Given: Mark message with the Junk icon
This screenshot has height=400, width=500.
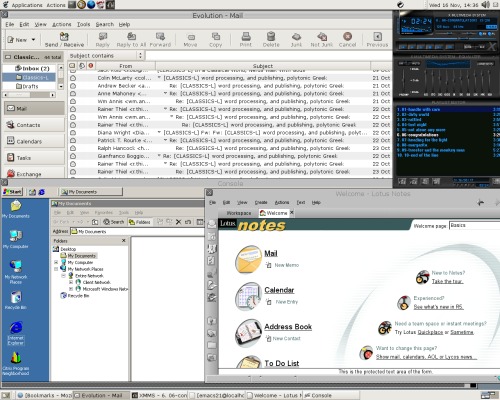Looking at the screenshot, I should coord(296,36).
